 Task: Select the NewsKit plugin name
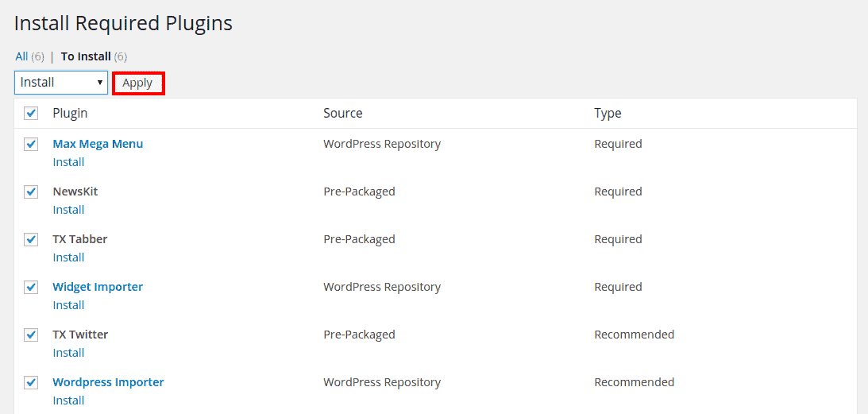[75, 192]
